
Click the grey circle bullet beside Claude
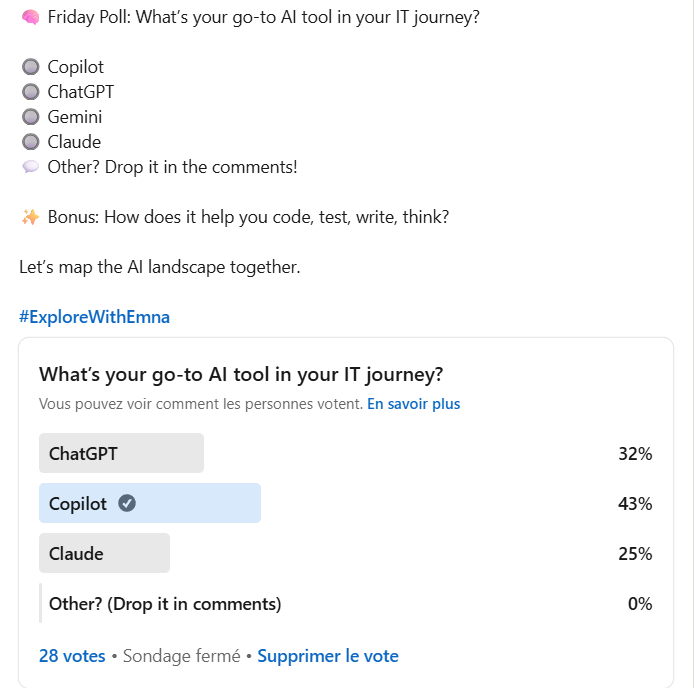(x=31, y=142)
